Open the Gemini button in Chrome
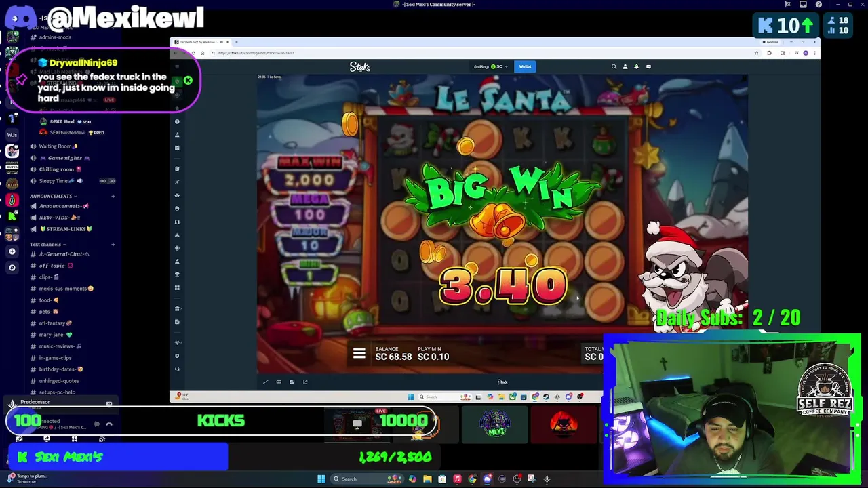The width and height of the screenshot is (868, 488). point(772,42)
